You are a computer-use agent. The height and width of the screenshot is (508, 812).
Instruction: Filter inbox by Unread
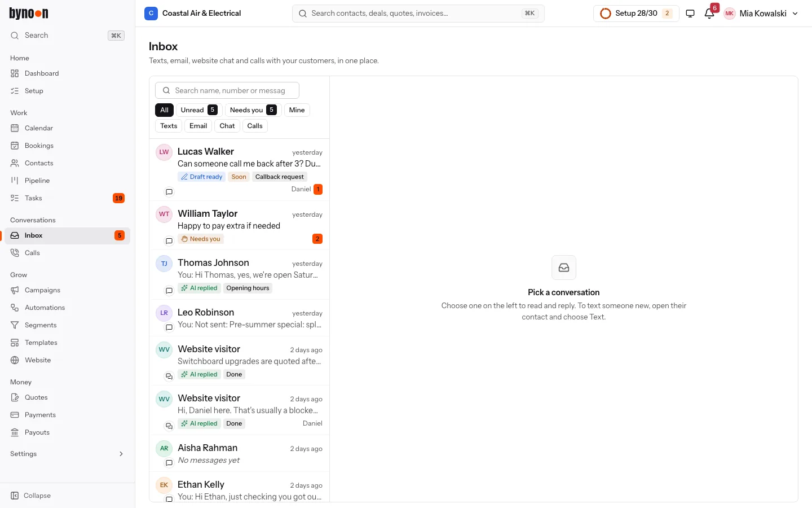click(199, 110)
